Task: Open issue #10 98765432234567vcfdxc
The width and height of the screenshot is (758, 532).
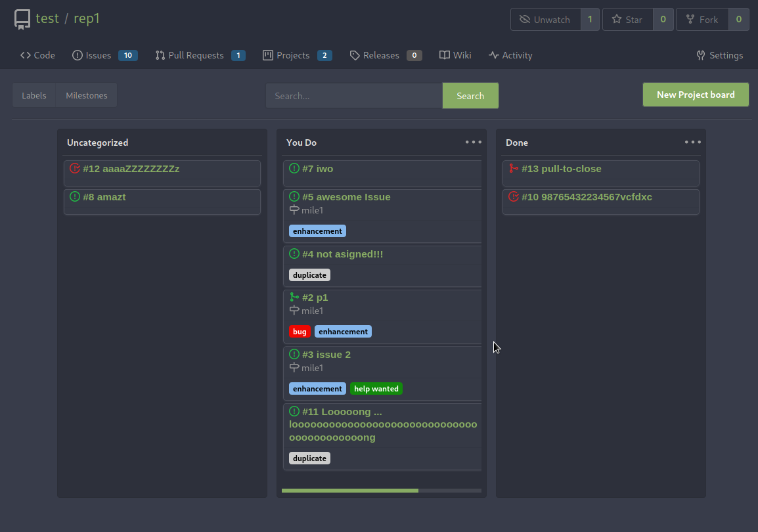Action: tap(587, 196)
